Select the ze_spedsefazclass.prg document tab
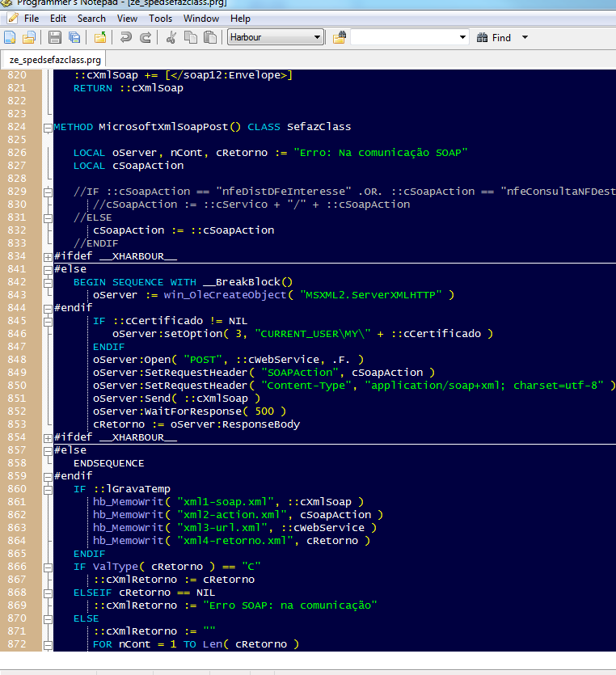This screenshot has width=616, height=675. coord(56,60)
